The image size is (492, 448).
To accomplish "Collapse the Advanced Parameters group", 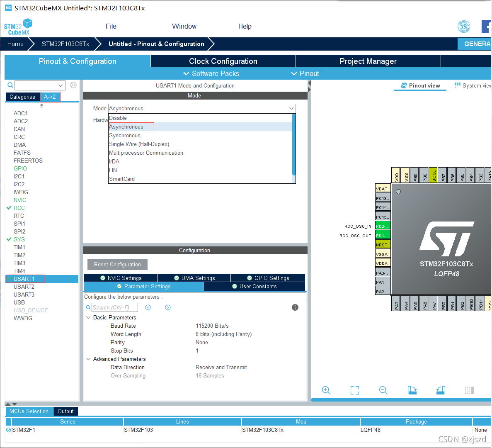I will [x=88, y=359].
